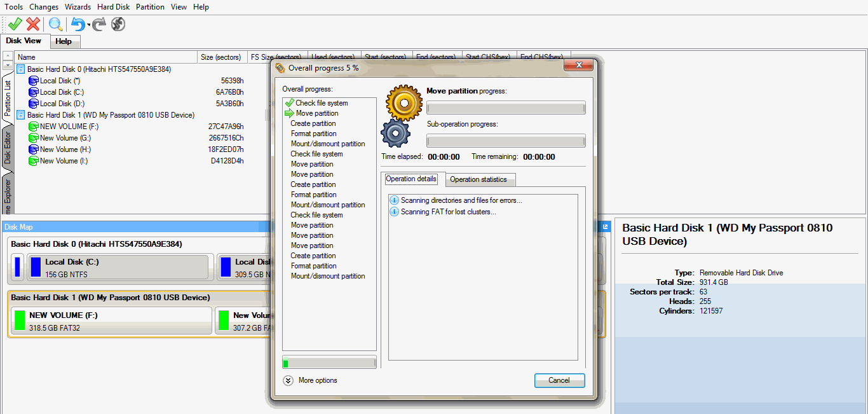
Task: Click the magnifying glass toolbar icon
Action: pyautogui.click(x=56, y=24)
